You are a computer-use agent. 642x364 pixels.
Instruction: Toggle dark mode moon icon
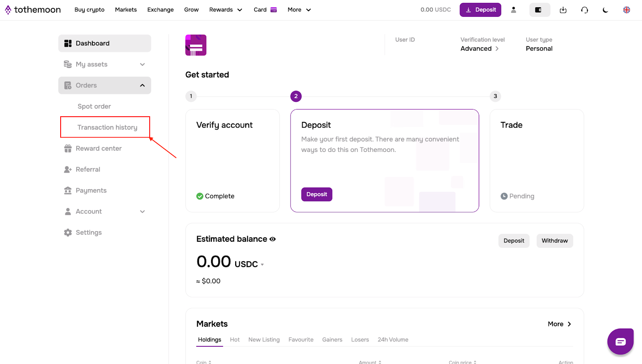(605, 10)
